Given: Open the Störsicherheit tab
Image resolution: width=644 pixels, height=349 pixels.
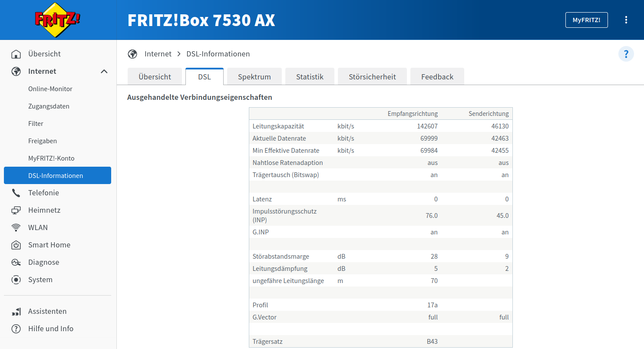Looking at the screenshot, I should [372, 76].
